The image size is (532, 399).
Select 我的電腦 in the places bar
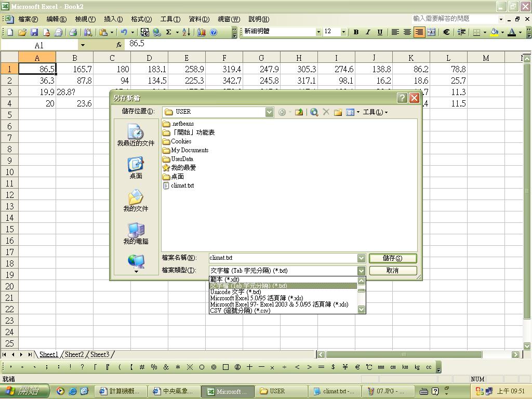(136, 233)
